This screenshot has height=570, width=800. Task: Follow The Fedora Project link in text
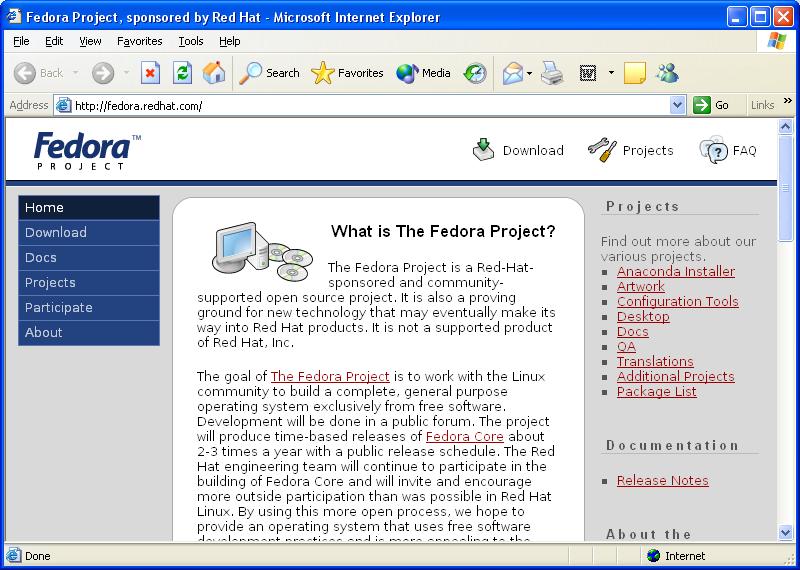(x=330, y=377)
